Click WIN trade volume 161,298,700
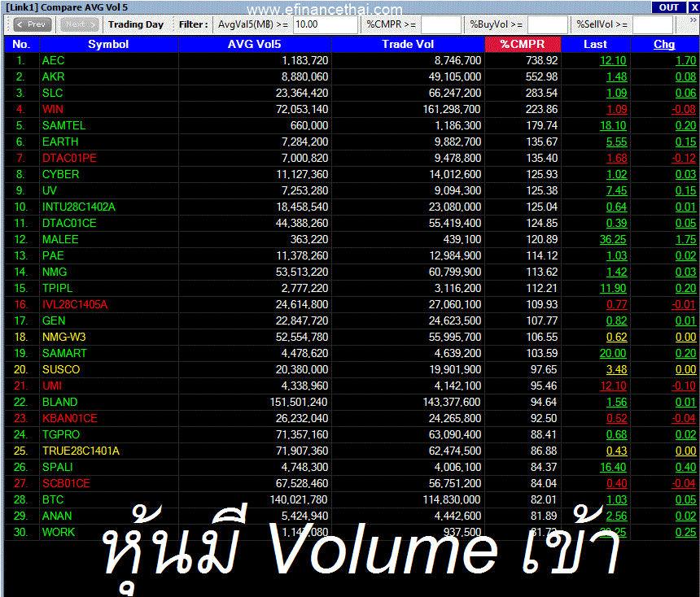The height and width of the screenshot is (597, 700). click(x=452, y=109)
